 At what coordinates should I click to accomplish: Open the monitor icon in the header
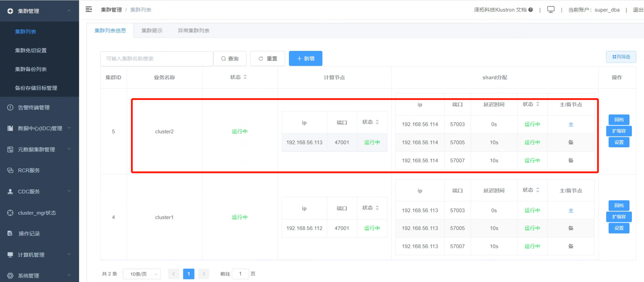[551, 10]
